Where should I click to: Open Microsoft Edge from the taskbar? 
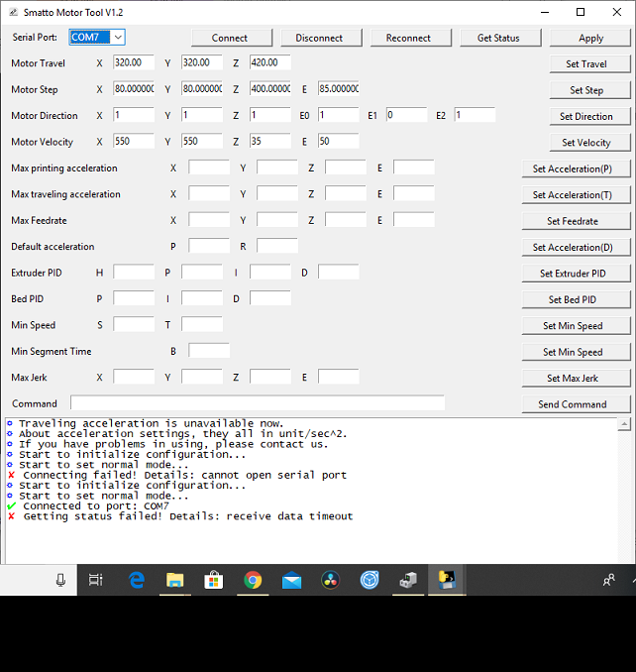136,580
